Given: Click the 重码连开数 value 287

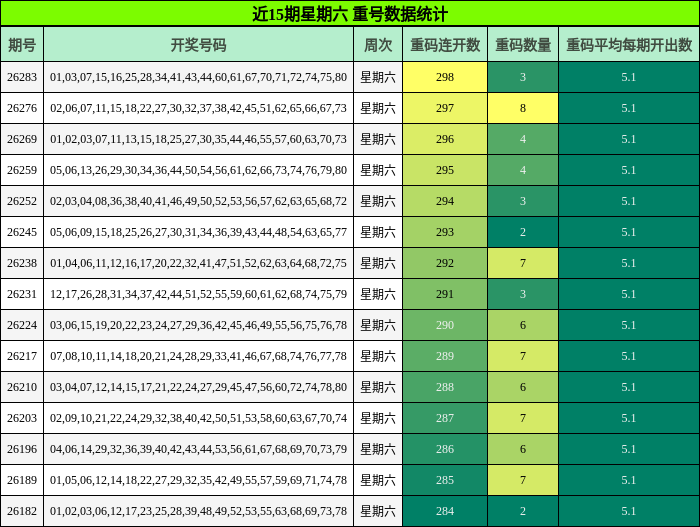Looking at the screenshot, I should (445, 418).
